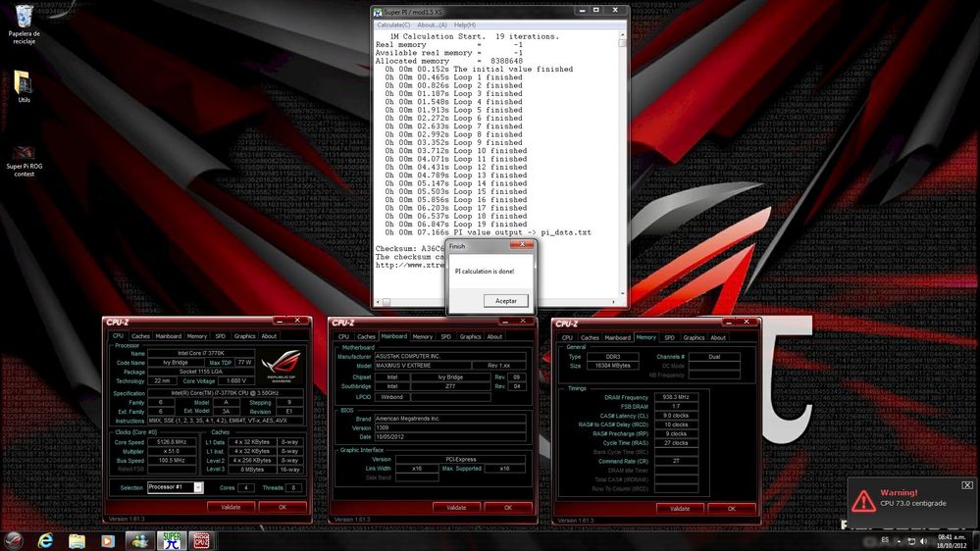Click Aceptar in the Finish dialog

[505, 300]
